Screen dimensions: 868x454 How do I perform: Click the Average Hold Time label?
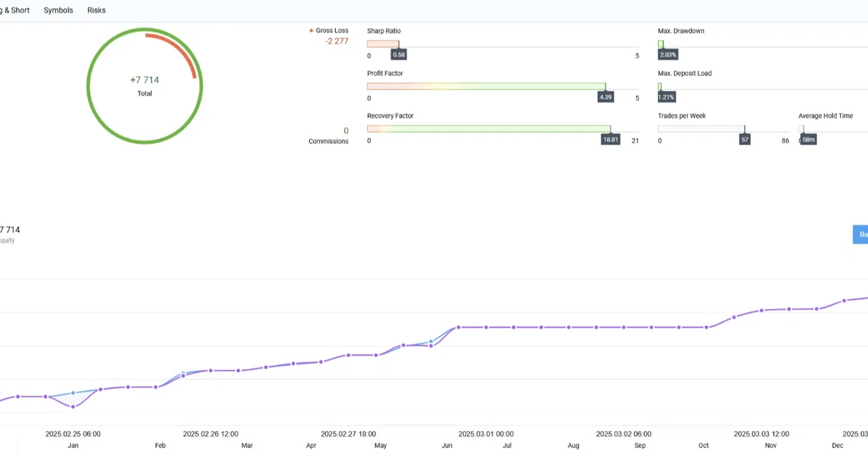825,116
